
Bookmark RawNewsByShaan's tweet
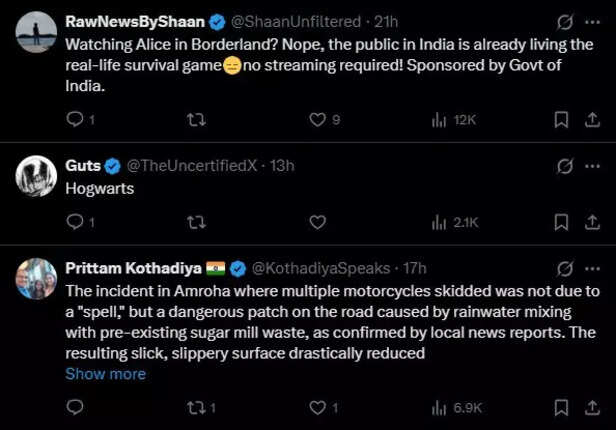pyautogui.click(x=562, y=120)
